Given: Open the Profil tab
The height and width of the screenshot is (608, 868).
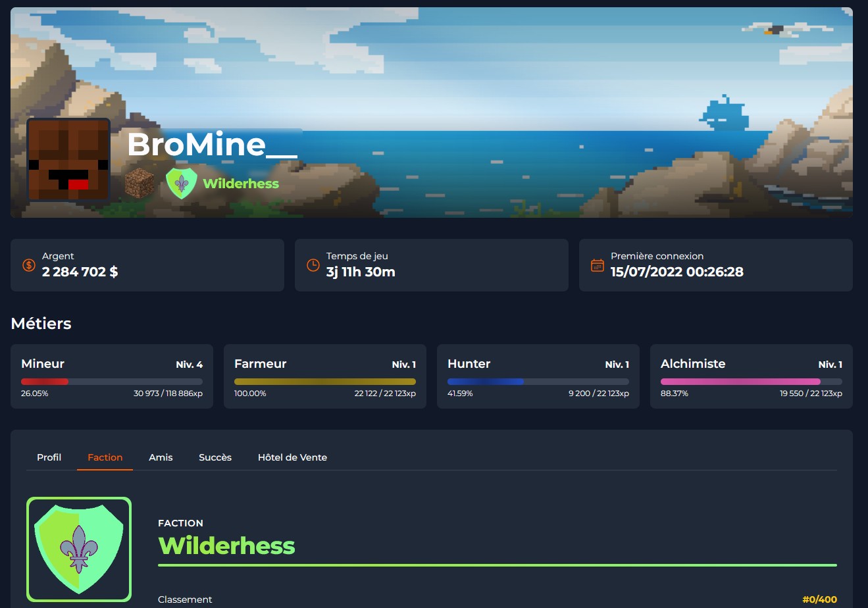Looking at the screenshot, I should [x=49, y=457].
